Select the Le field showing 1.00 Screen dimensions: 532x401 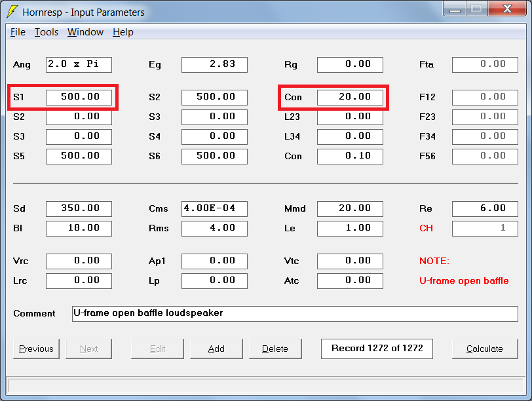point(350,228)
